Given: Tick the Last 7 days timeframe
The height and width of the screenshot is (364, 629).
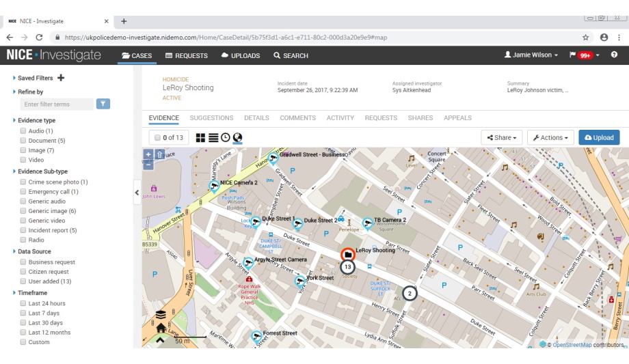Looking at the screenshot, I should (x=23, y=313).
